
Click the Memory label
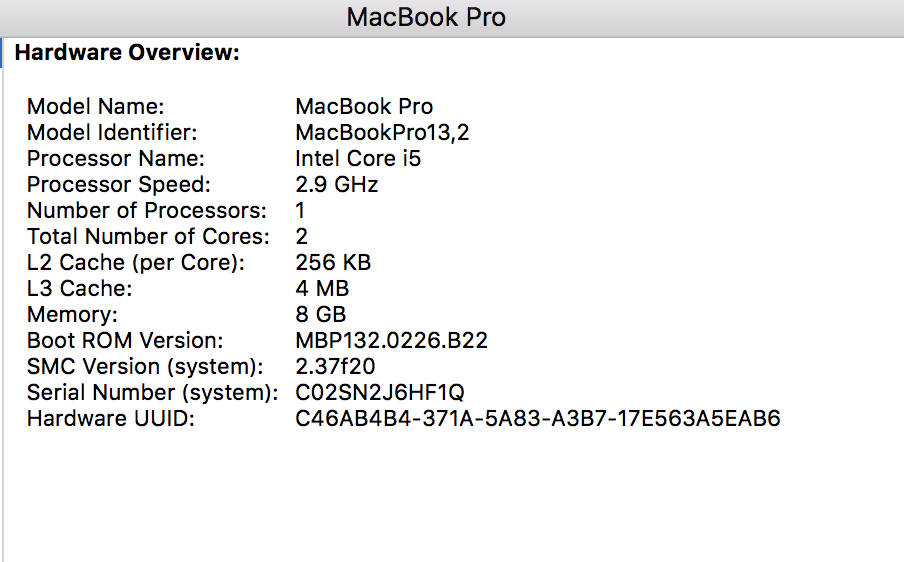point(72,314)
